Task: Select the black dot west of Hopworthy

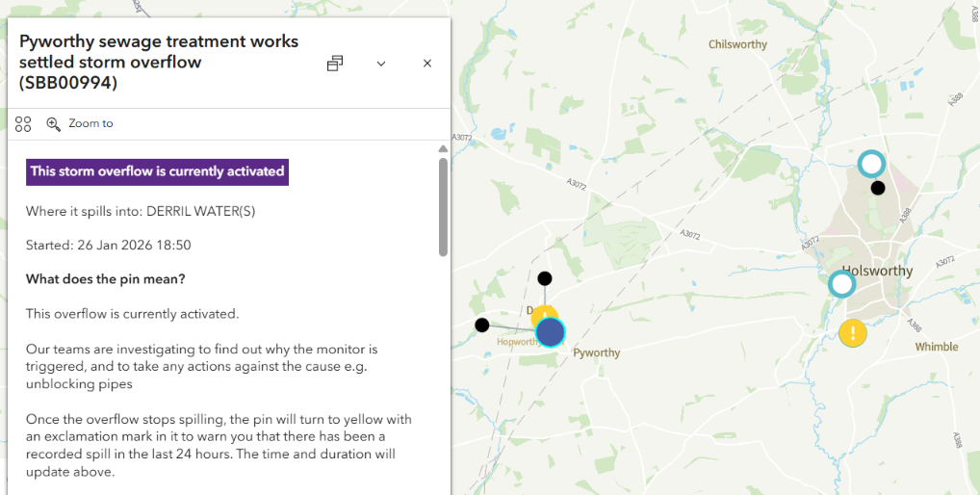Action: (x=482, y=325)
